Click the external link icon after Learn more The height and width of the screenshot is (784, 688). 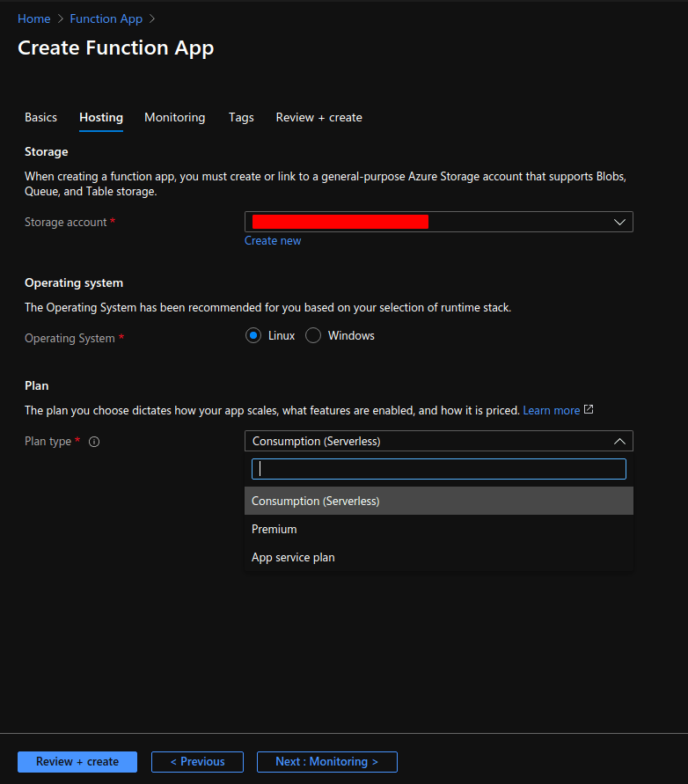point(589,409)
